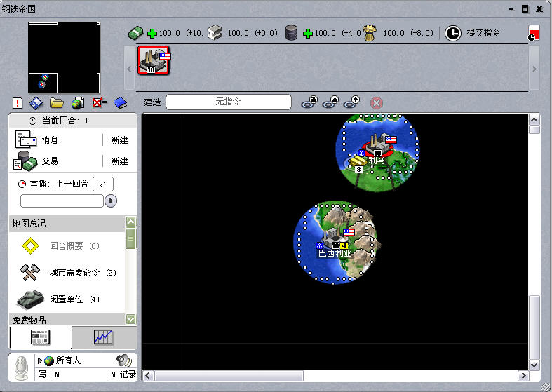Click 写 IM to compose message
This screenshot has width=552, height=392.
point(48,374)
